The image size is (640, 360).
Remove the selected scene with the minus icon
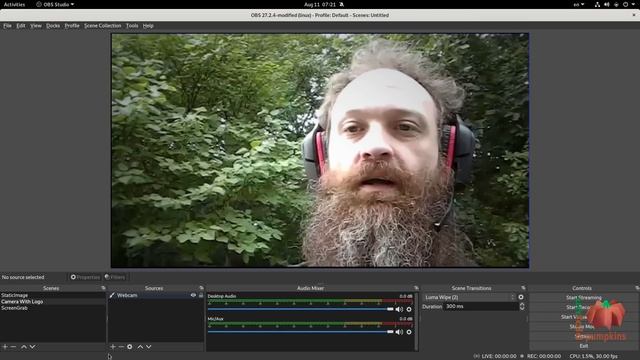pyautogui.click(x=13, y=347)
